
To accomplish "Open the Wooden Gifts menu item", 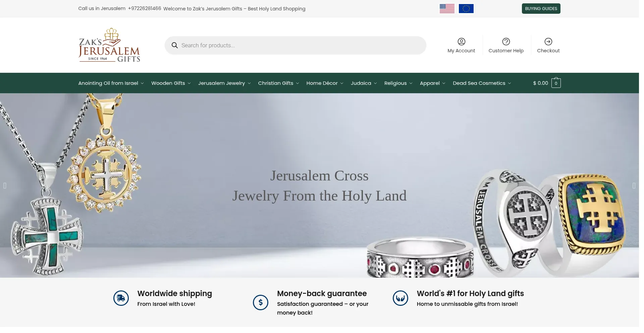I will [171, 83].
